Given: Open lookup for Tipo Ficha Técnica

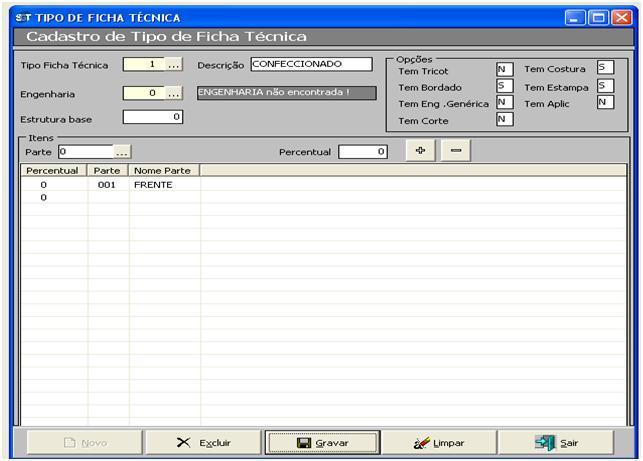Looking at the screenshot, I should coord(174,65).
